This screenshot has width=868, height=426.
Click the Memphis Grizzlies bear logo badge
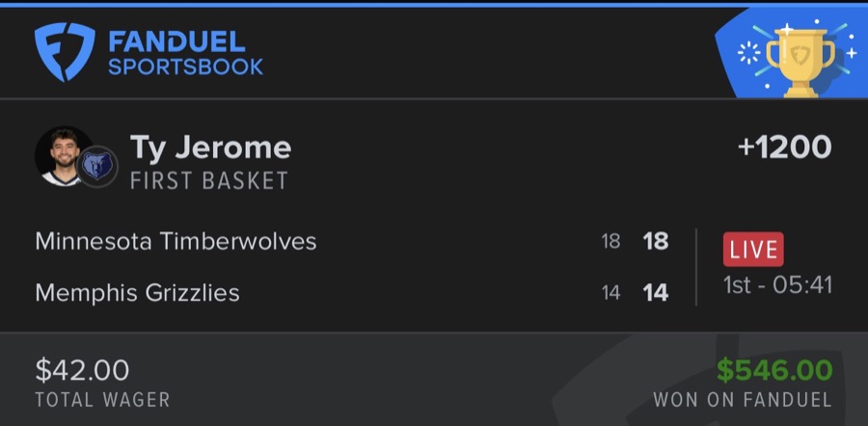point(96,167)
